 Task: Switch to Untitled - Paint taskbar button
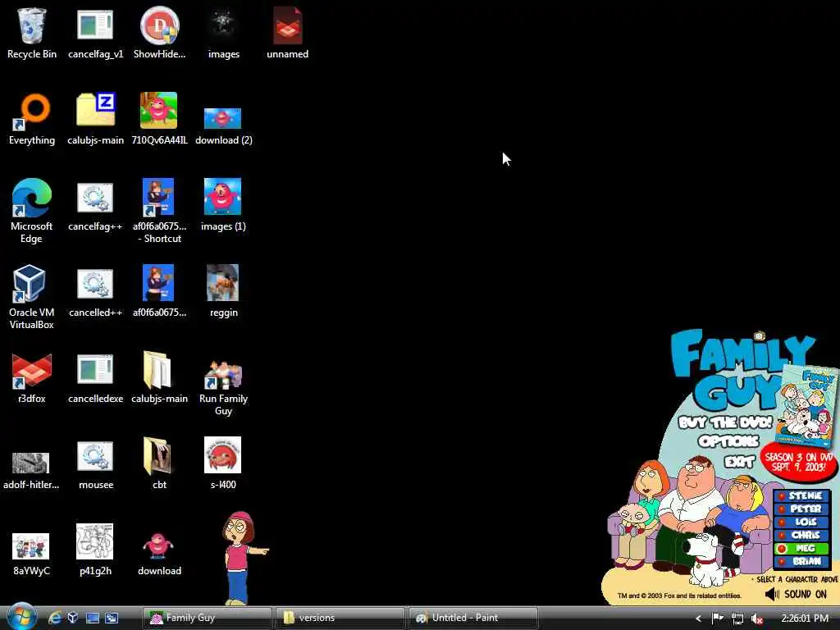[x=473, y=618]
